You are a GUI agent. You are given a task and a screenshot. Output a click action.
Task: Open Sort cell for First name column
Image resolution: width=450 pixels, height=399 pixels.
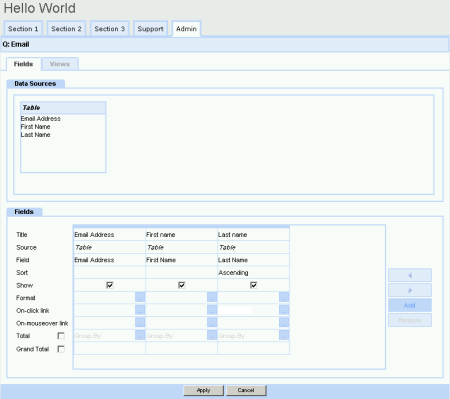click(x=181, y=273)
